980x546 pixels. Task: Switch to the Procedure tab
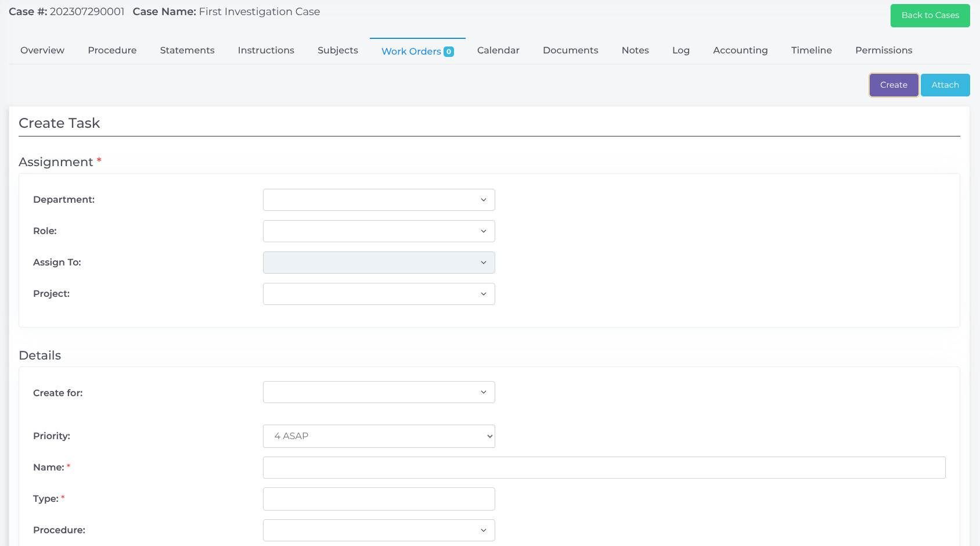(x=112, y=51)
